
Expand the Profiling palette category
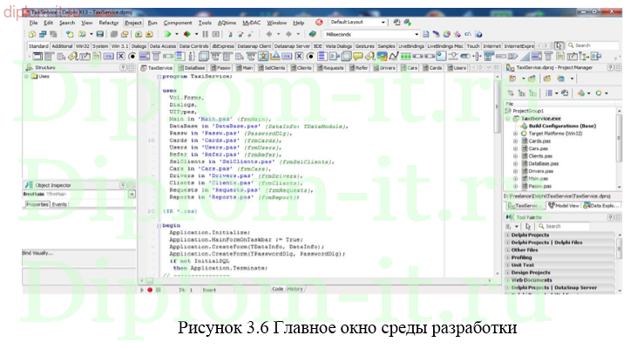[x=508, y=257]
